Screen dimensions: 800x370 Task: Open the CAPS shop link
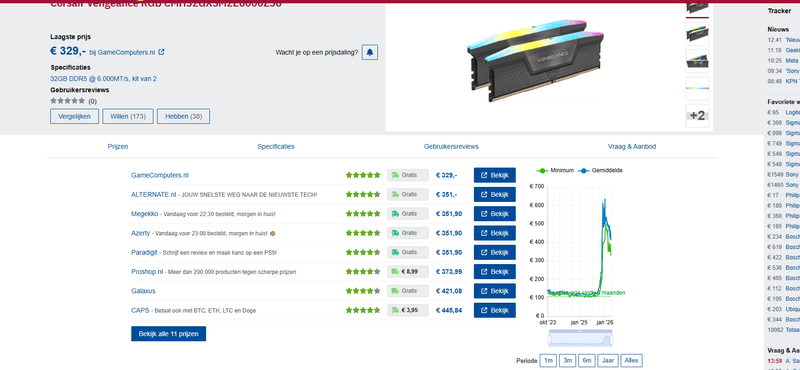[x=140, y=310]
